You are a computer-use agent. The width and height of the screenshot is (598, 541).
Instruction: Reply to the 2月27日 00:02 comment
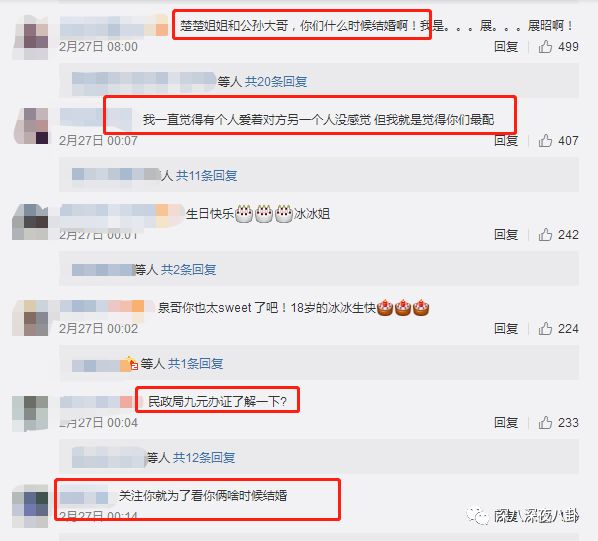[x=506, y=328]
